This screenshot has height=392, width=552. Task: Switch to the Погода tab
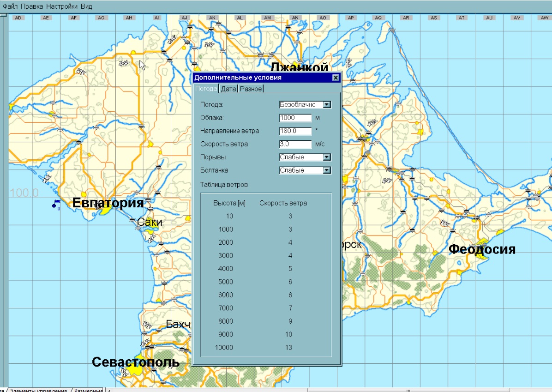click(x=206, y=88)
